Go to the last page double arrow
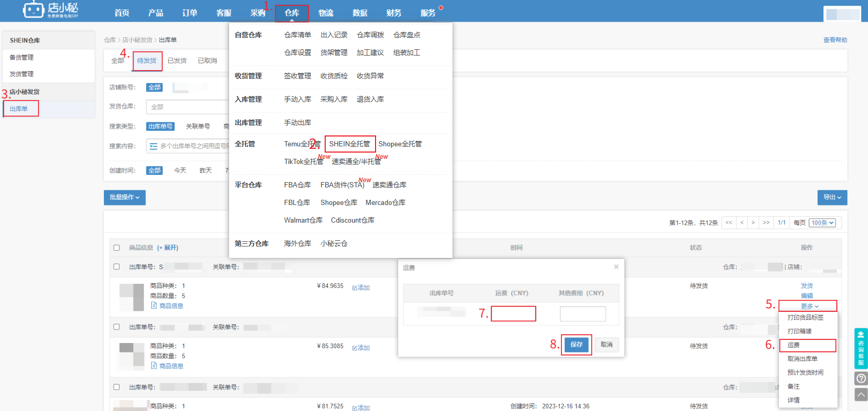The height and width of the screenshot is (411, 868). tap(766, 223)
